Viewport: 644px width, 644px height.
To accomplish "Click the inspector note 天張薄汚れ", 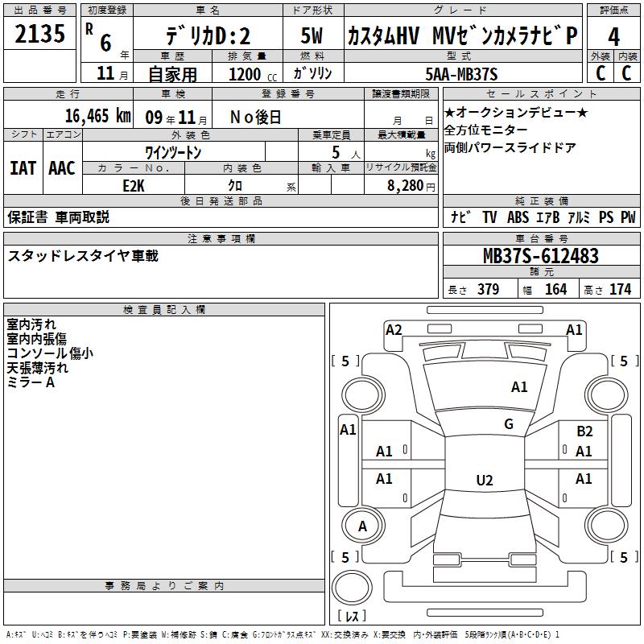I will (37, 368).
